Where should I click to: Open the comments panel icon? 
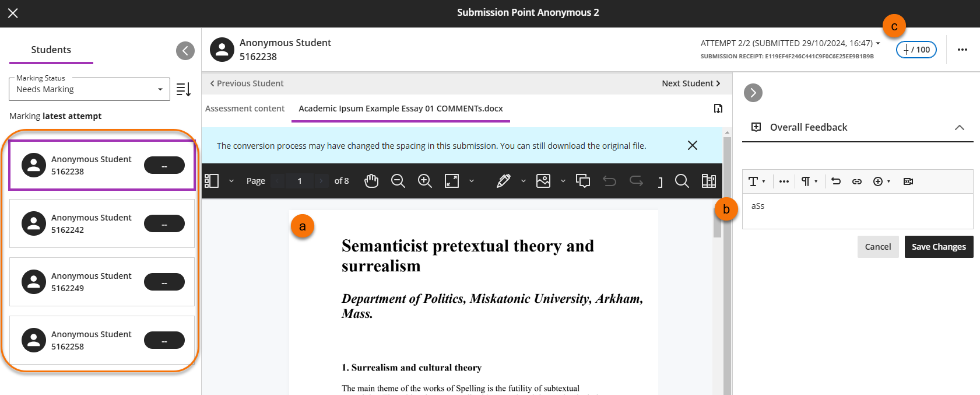click(x=583, y=181)
